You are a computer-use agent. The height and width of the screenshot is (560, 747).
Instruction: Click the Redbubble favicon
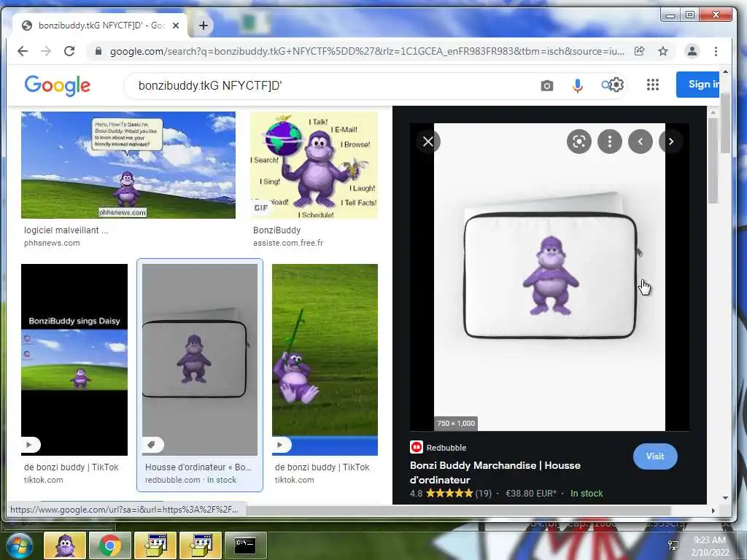point(417,447)
